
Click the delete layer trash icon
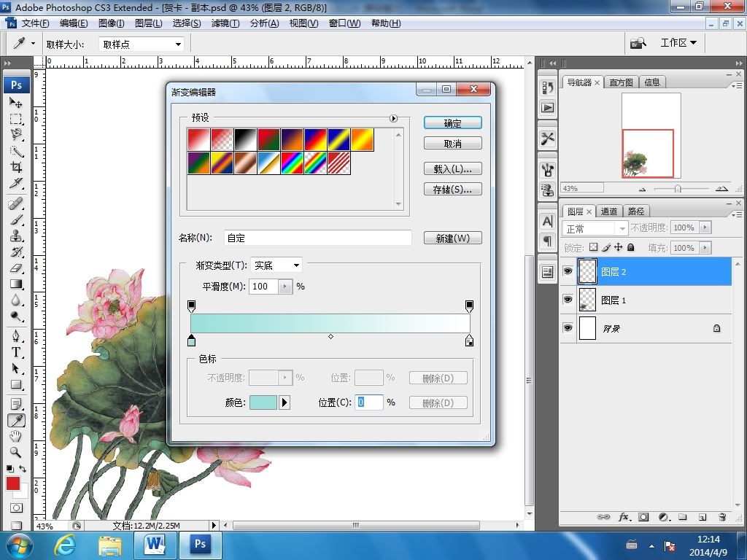click(722, 517)
